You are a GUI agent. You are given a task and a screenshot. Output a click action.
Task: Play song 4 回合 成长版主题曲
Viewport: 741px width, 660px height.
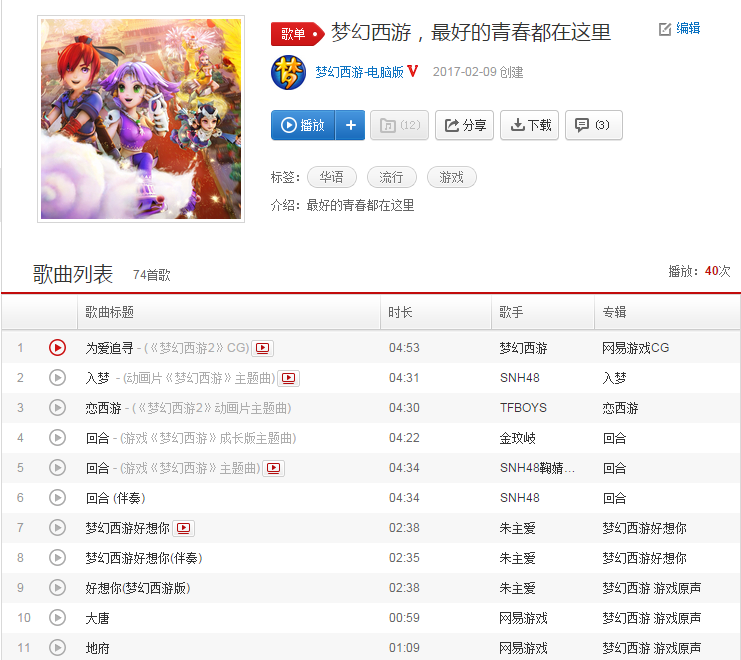click(57, 438)
